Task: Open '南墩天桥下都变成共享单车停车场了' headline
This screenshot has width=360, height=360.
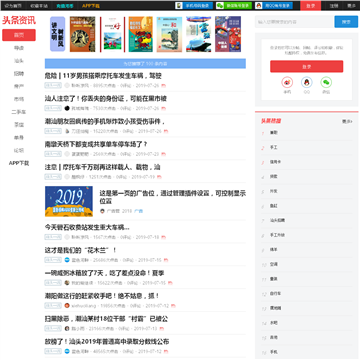Action: tap(96, 144)
